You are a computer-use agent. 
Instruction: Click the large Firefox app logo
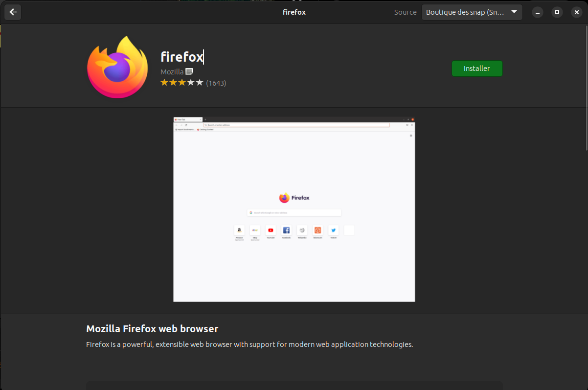coord(117,67)
